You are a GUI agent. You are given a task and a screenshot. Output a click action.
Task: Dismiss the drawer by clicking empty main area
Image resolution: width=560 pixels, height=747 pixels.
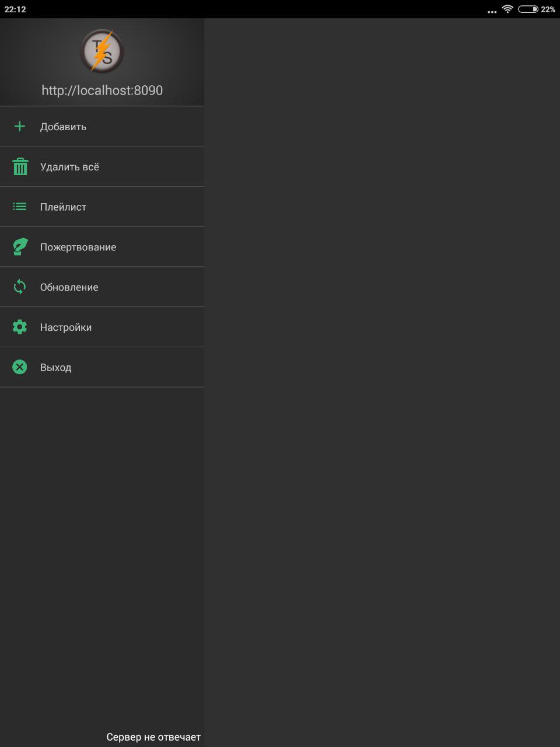pos(382,382)
